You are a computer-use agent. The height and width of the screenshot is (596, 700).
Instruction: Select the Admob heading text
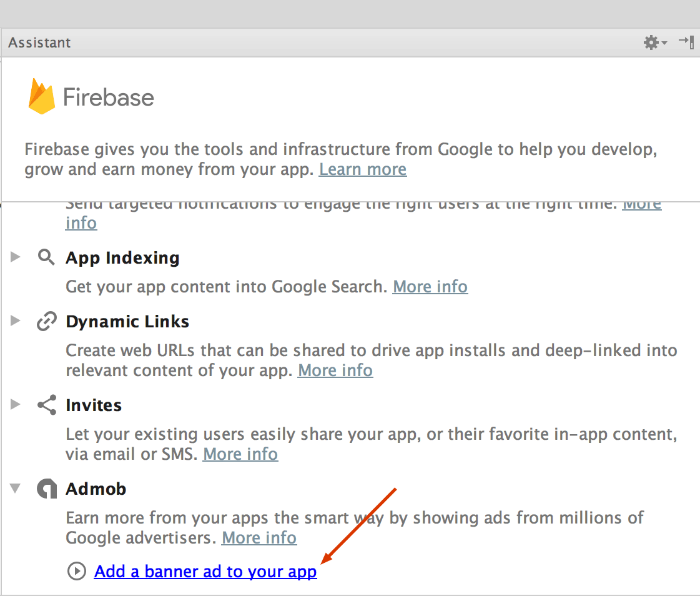click(x=96, y=489)
